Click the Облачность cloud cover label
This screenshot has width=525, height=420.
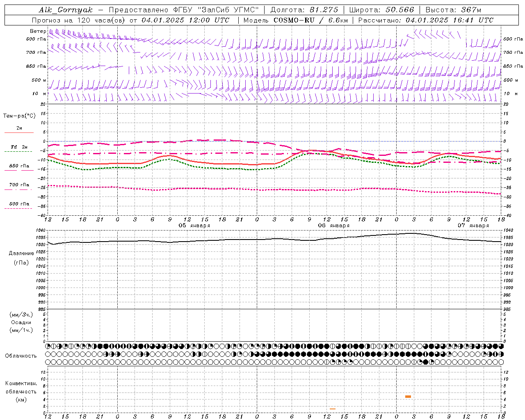[x=21, y=356]
